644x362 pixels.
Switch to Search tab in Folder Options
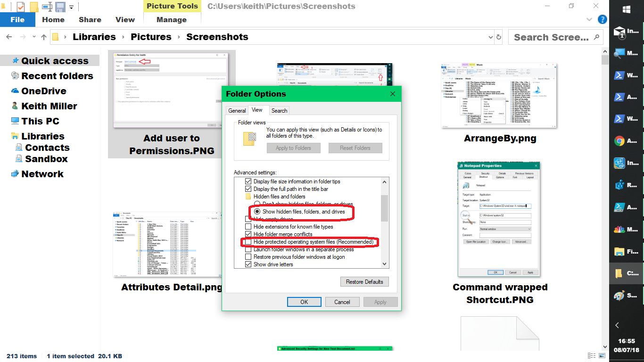[x=279, y=110]
